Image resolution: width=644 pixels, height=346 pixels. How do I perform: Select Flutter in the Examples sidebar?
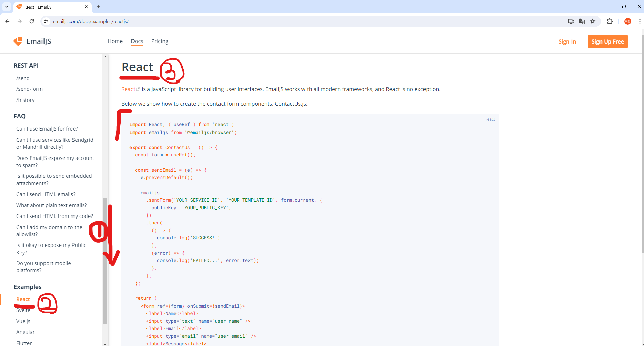[x=24, y=343]
